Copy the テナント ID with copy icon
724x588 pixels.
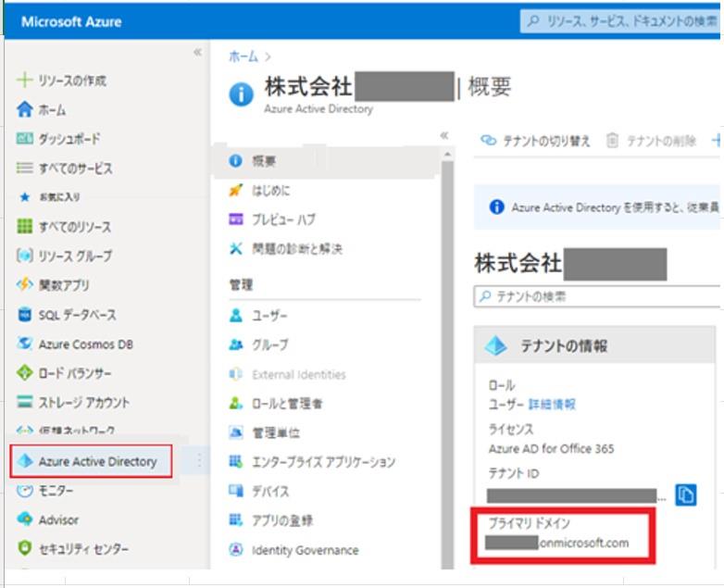point(686,494)
